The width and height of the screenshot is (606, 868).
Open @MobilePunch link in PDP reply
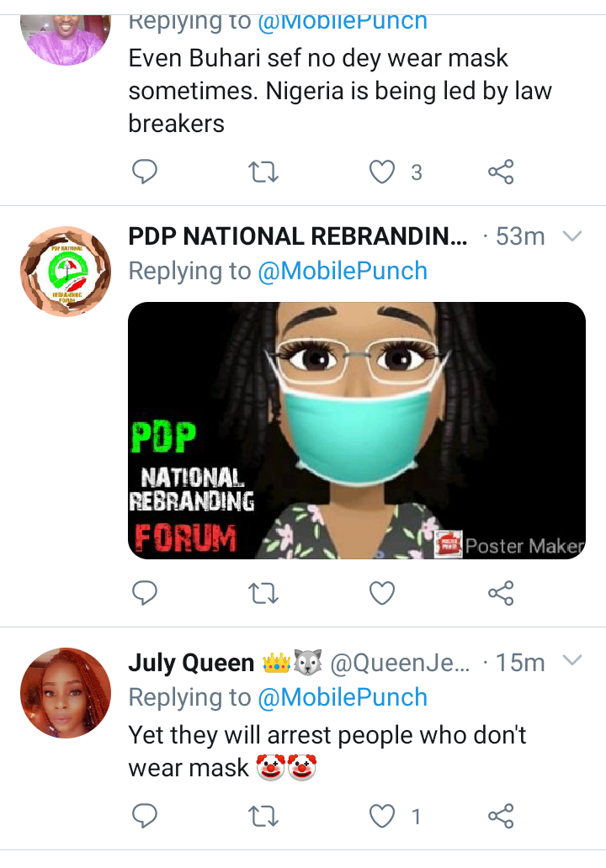click(343, 271)
